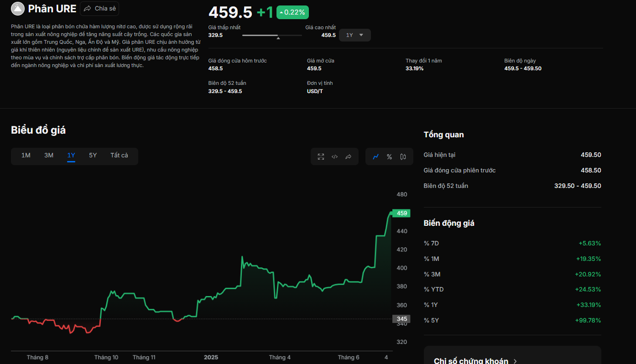Screen dimensions: 636x364
Task: Click the embed code icon above the chart
Action: (x=334, y=156)
